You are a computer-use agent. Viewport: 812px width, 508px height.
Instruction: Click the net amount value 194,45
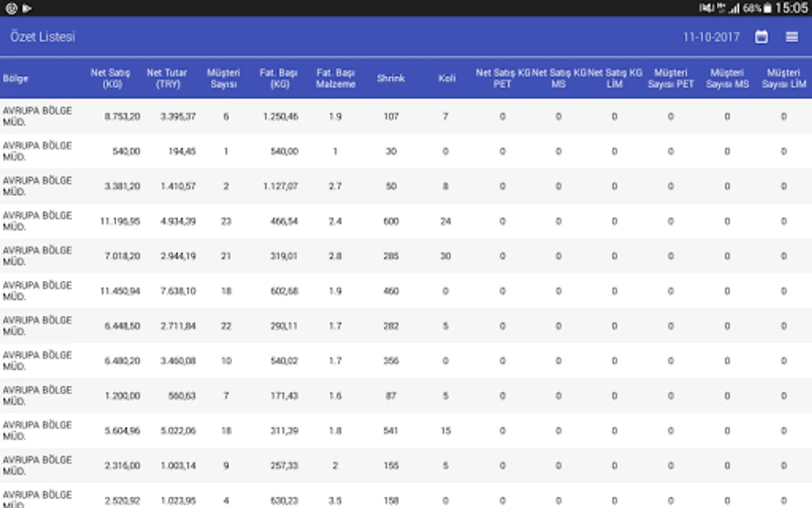[182, 151]
